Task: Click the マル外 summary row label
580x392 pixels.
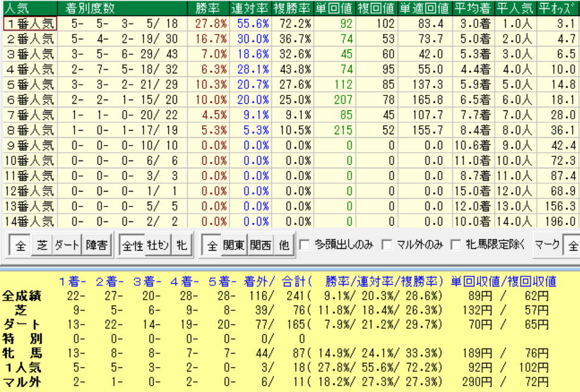Action: tap(22, 382)
